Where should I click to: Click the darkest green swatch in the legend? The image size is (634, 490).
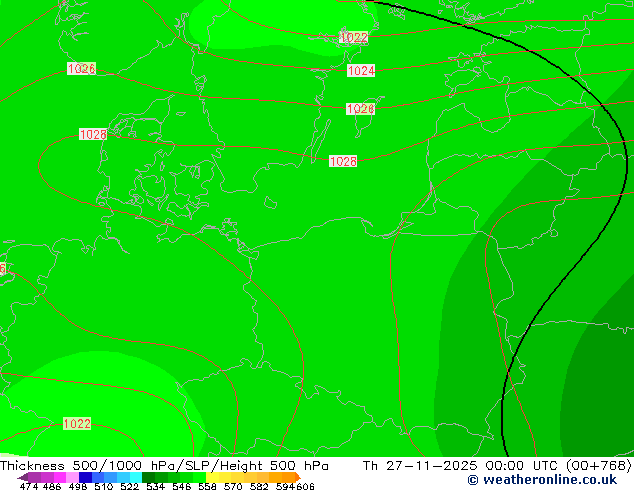(148, 477)
